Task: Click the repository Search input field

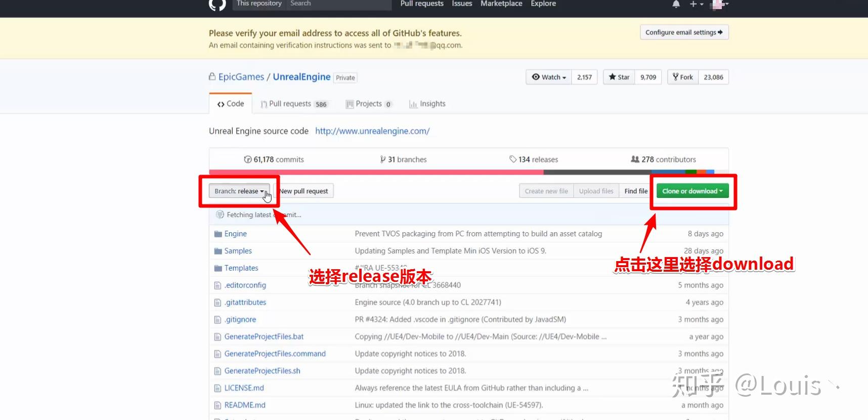Action: [339, 4]
